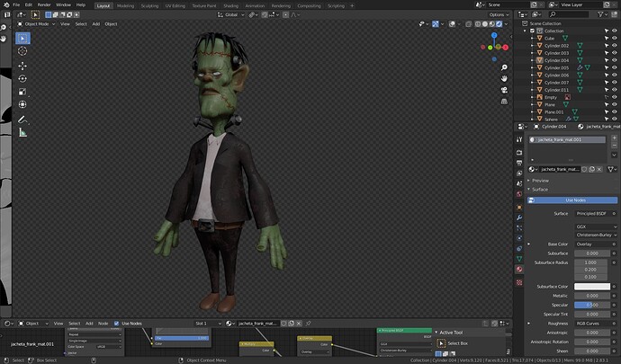The image size is (621, 364).
Task: Open the node editor Node menu
Action: point(103,324)
